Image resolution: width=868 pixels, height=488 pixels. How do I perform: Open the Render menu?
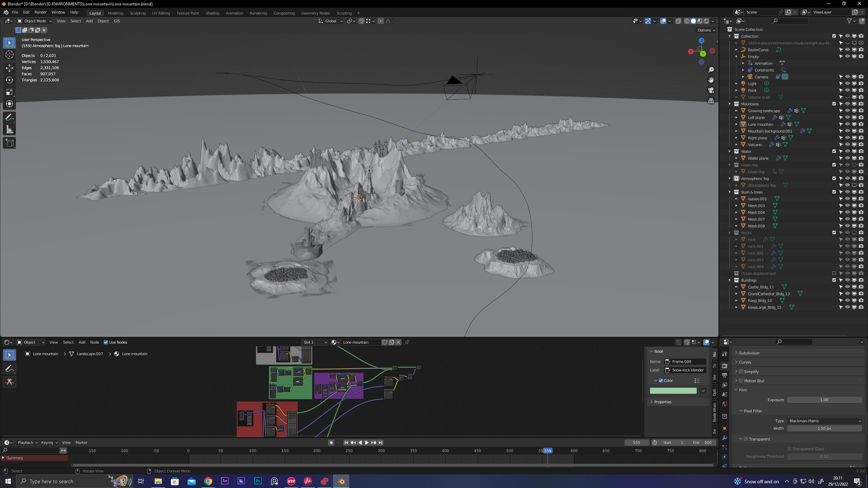[40, 12]
